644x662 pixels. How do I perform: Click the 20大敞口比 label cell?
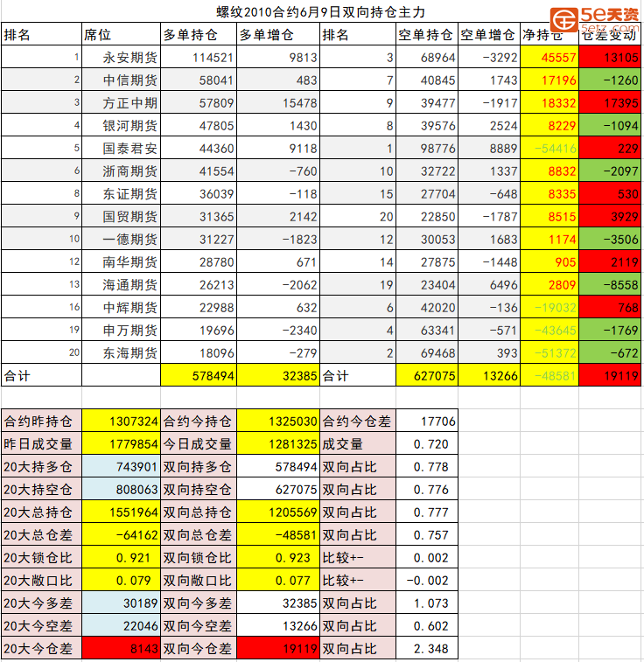coord(41,581)
